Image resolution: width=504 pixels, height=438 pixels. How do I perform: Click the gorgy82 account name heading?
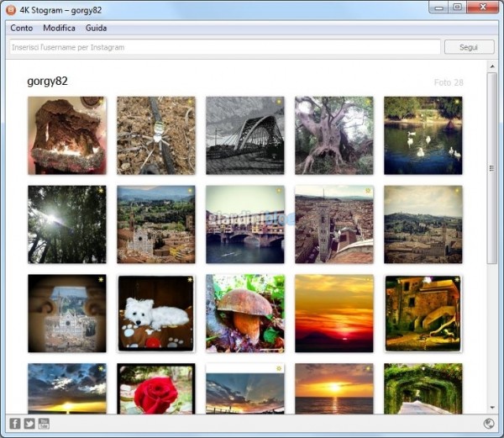click(x=47, y=82)
